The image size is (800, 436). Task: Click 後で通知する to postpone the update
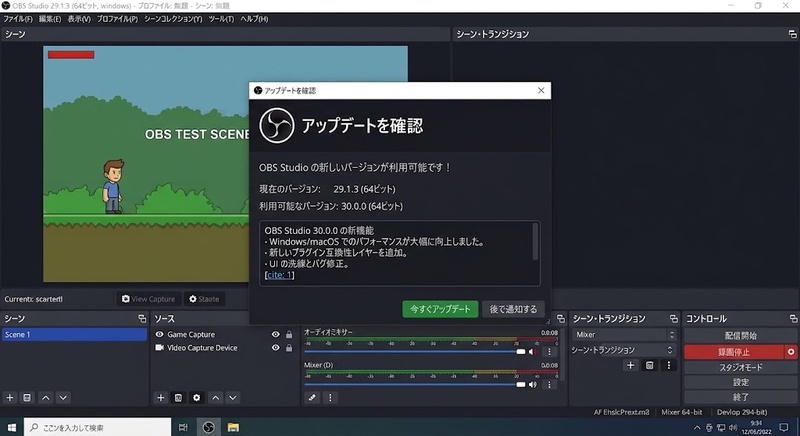(x=513, y=309)
